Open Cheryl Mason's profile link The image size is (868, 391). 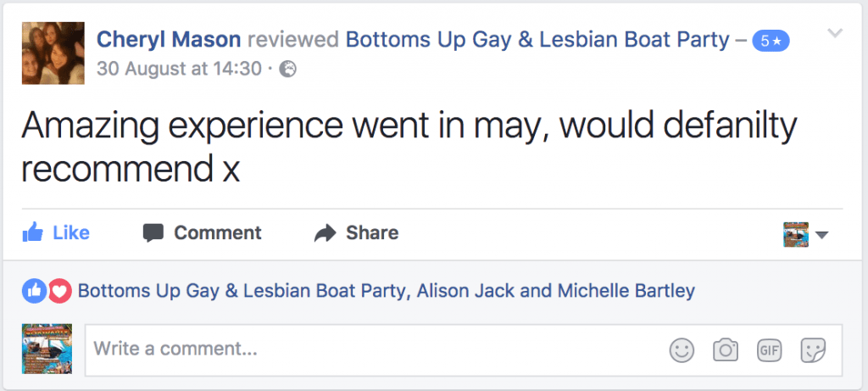click(x=169, y=39)
